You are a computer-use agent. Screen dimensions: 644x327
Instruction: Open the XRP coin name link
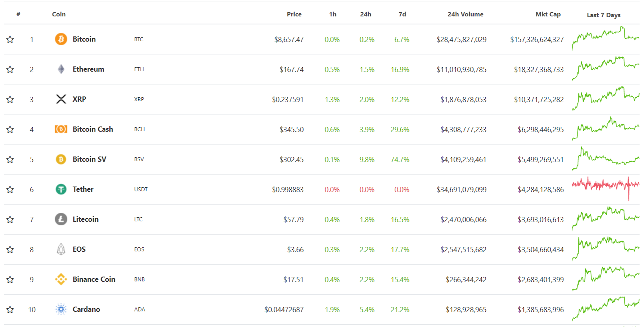(x=79, y=99)
